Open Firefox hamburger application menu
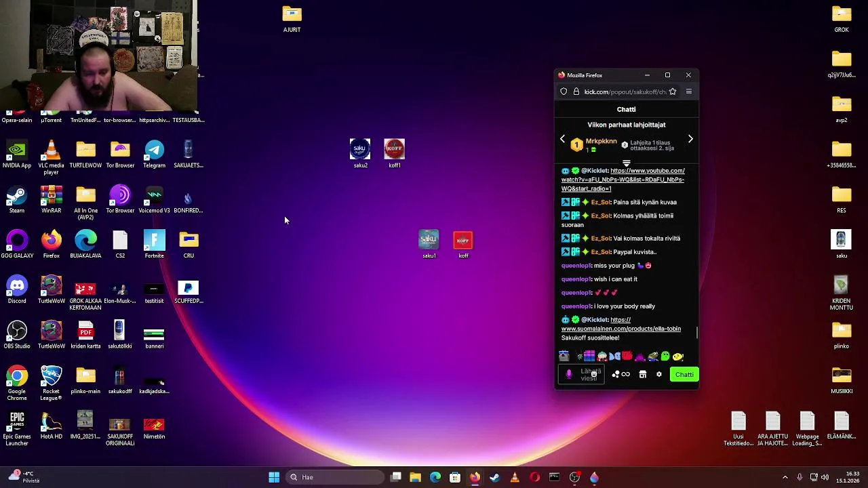 pos(689,91)
